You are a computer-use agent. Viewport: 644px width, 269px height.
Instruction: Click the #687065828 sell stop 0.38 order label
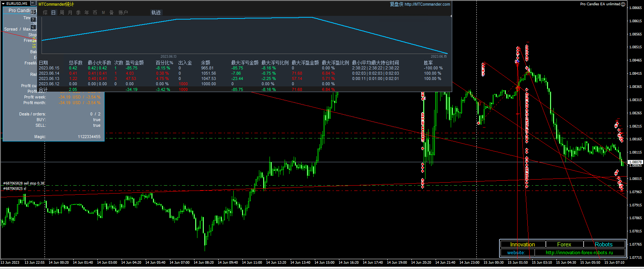(24, 183)
